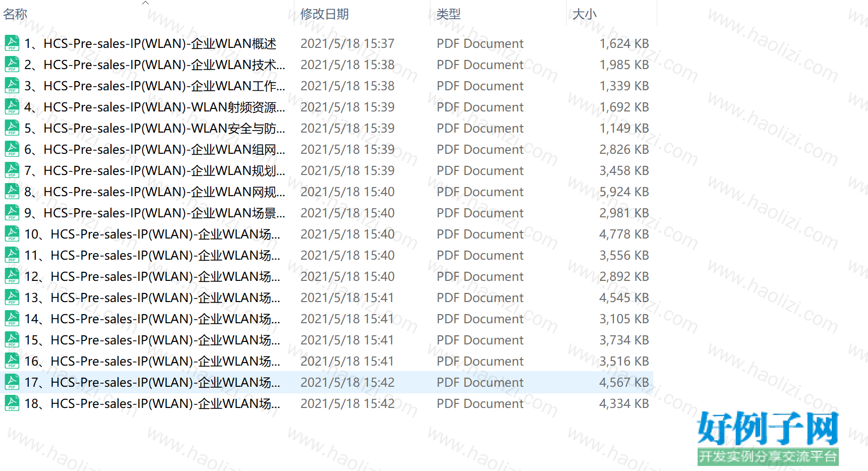Click the size value 1,149 KB
Viewport: 868px width, 471px height.
point(624,129)
